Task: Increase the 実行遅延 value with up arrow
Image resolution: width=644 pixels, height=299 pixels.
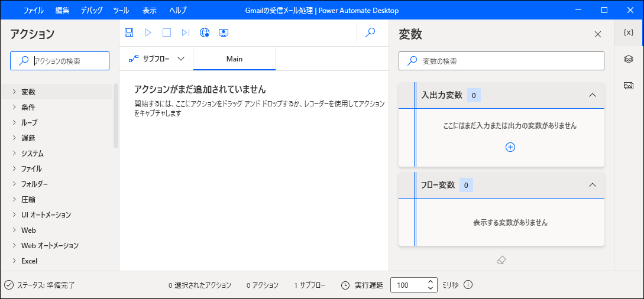Action: [431, 281]
